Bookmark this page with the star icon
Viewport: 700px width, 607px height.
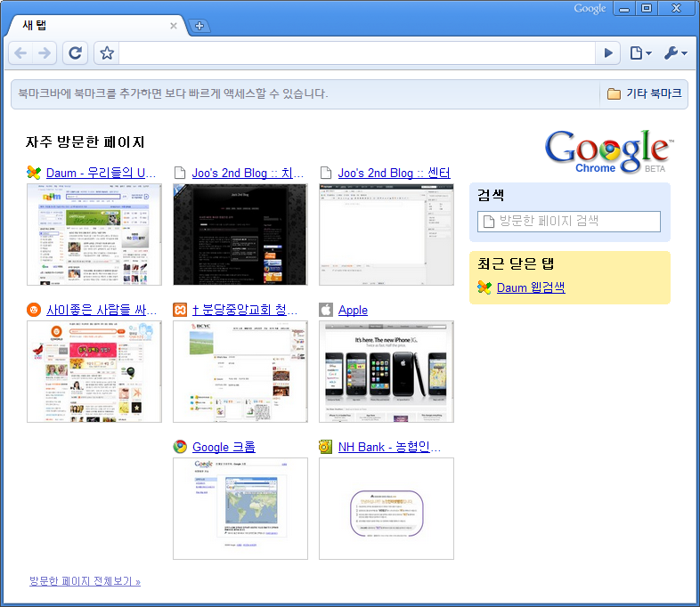click(x=107, y=53)
